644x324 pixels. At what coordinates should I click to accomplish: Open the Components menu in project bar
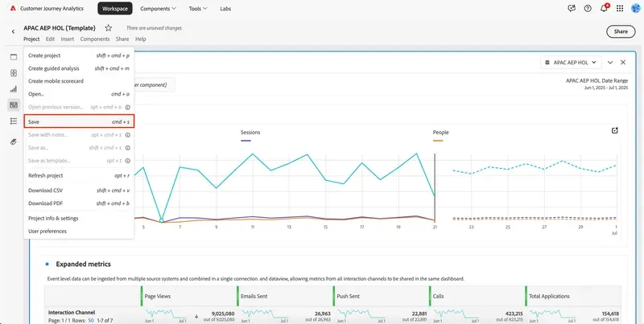coord(95,39)
